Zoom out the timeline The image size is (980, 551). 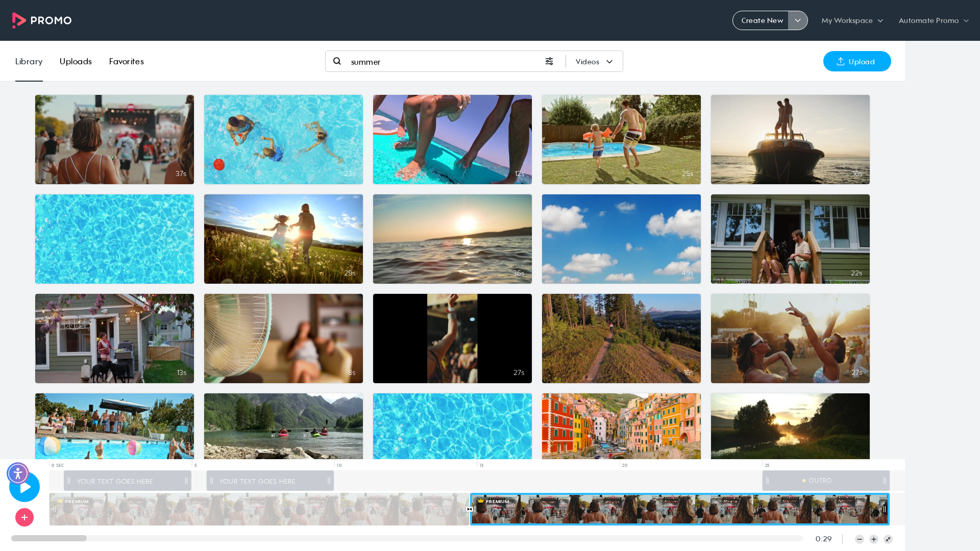(860, 539)
